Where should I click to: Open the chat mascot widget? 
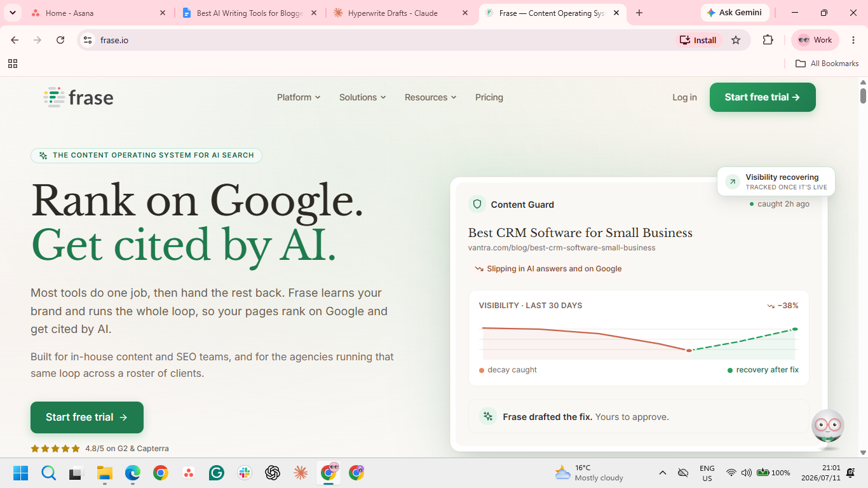828,426
